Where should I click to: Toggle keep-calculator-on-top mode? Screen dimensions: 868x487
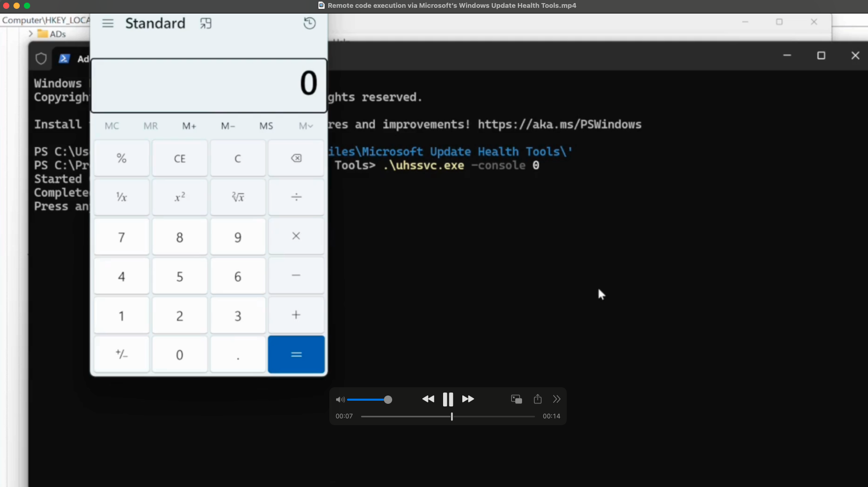(205, 23)
